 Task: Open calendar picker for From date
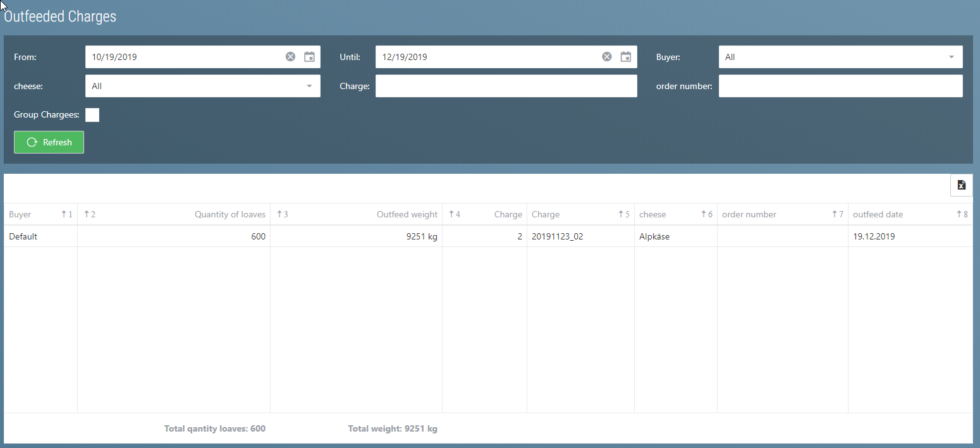tap(309, 57)
